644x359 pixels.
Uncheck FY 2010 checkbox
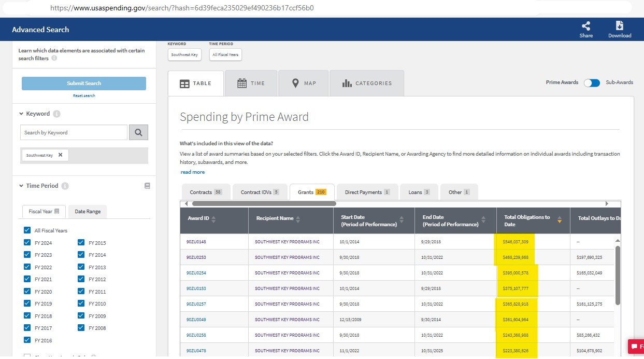(x=81, y=303)
